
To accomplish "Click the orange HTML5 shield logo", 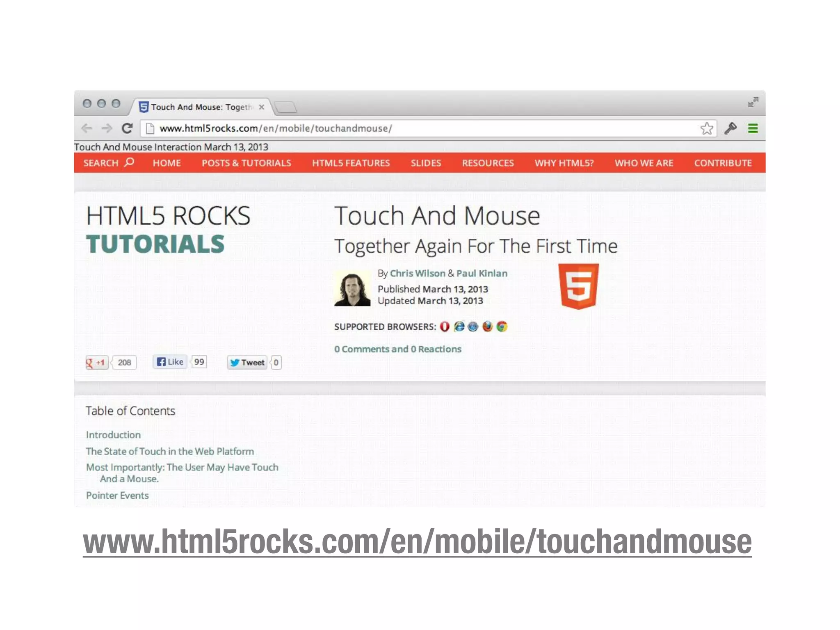I will click(579, 286).
